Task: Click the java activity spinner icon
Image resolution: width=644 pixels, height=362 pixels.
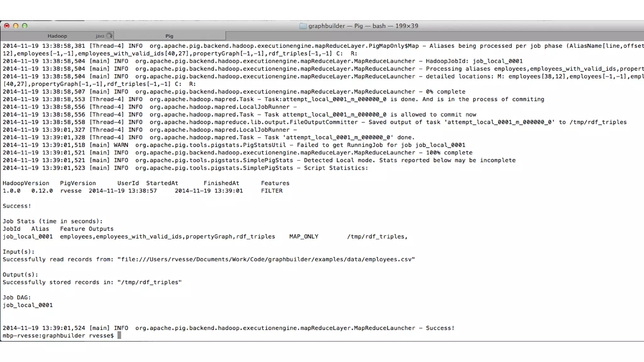Action: tap(109, 36)
